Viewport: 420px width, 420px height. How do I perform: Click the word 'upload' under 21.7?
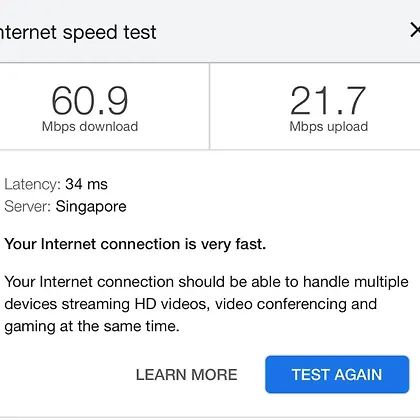pyautogui.click(x=348, y=127)
